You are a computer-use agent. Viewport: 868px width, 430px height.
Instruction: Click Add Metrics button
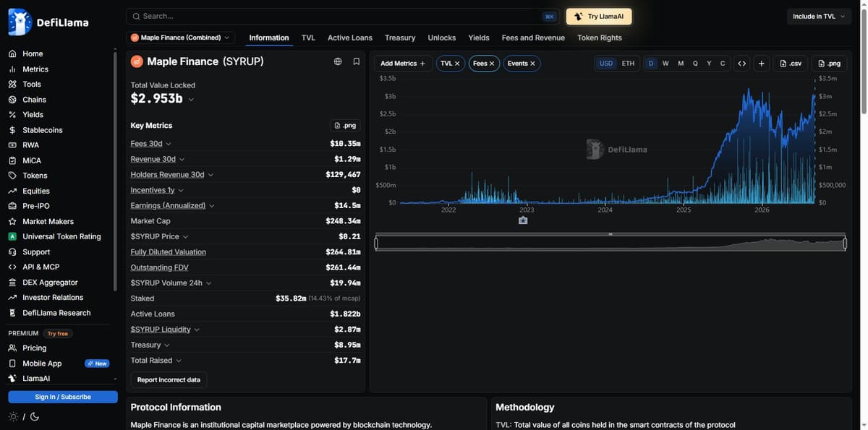pyautogui.click(x=403, y=64)
